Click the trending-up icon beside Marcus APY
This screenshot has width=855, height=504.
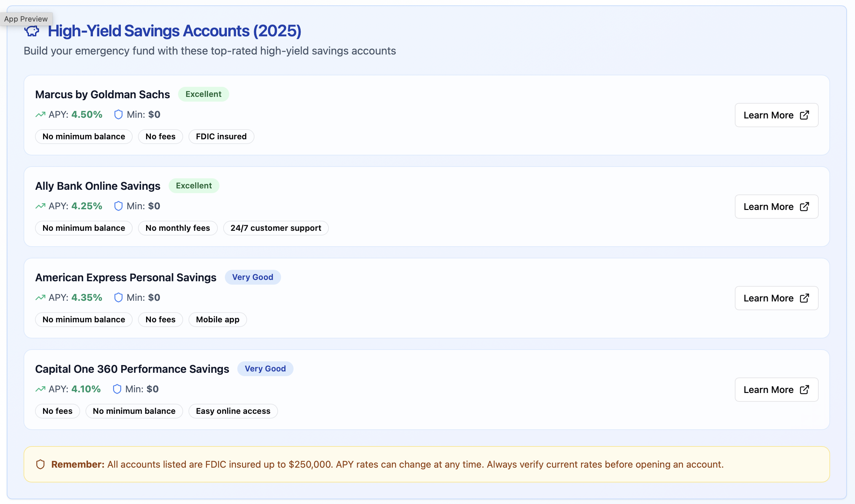[40, 114]
